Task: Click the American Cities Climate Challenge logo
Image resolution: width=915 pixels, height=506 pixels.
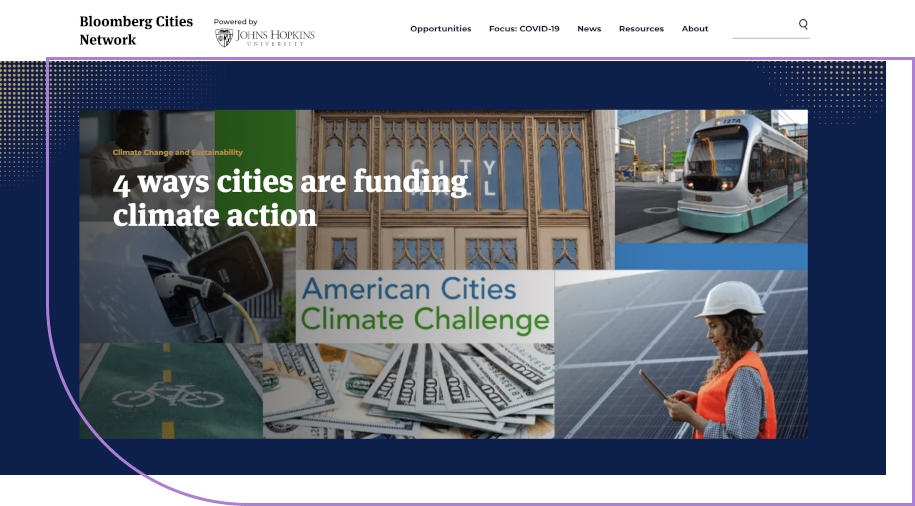Action: tap(424, 305)
